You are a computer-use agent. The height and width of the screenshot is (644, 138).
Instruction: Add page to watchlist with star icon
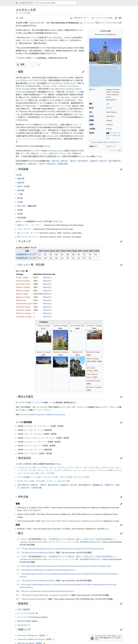coord(102,18)
